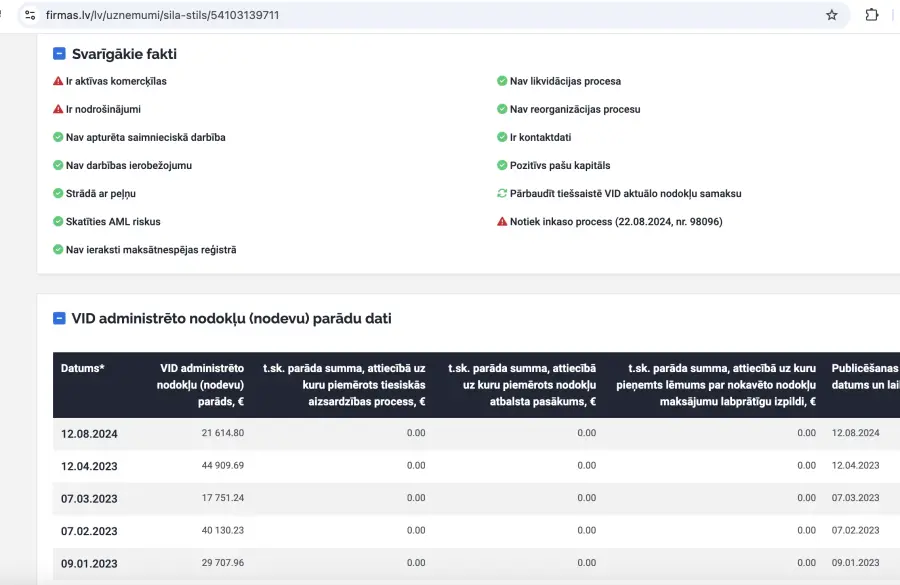Viewport: 900px width, 585px height.
Task: Select the 12.08.2024 date cell in Datums column
Action: click(89, 434)
